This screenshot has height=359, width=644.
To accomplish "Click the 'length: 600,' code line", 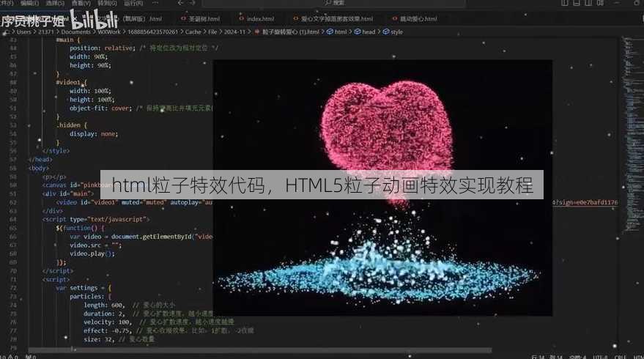I will (x=103, y=306).
